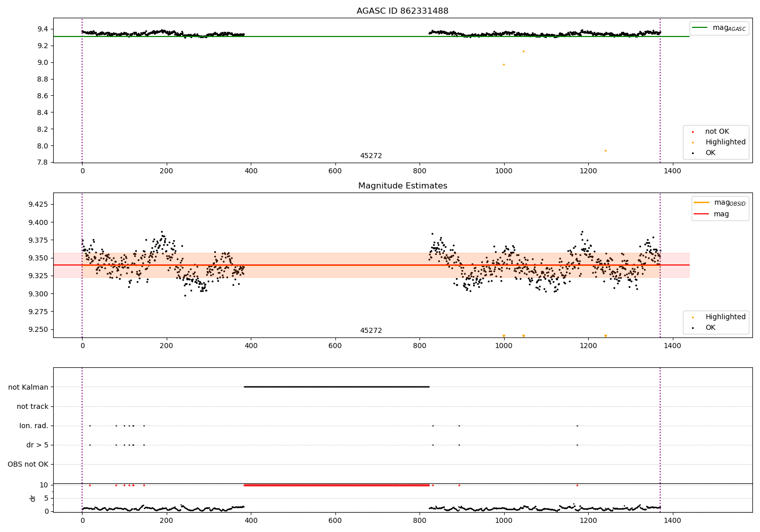Click the '1400' x tick of the top plot
Image resolution: width=760 pixels, height=532 pixels.
coord(673,171)
